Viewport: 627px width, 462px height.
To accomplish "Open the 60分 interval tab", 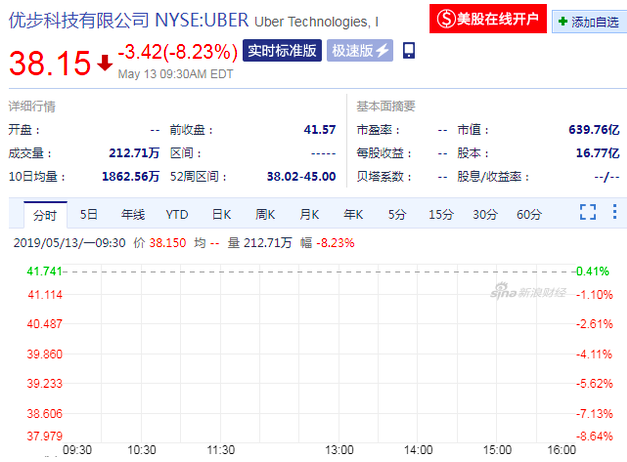I will tap(529, 215).
